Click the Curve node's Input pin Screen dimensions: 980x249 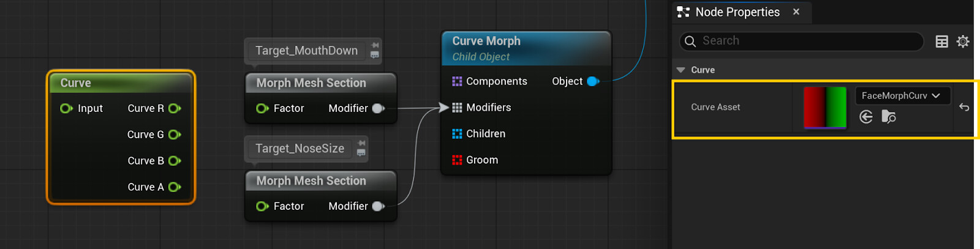click(x=66, y=108)
